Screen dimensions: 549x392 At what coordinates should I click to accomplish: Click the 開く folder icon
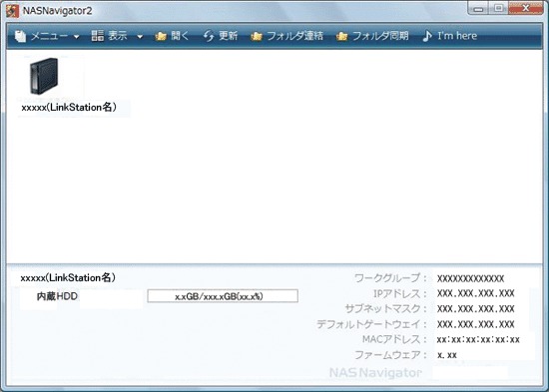tap(161, 36)
